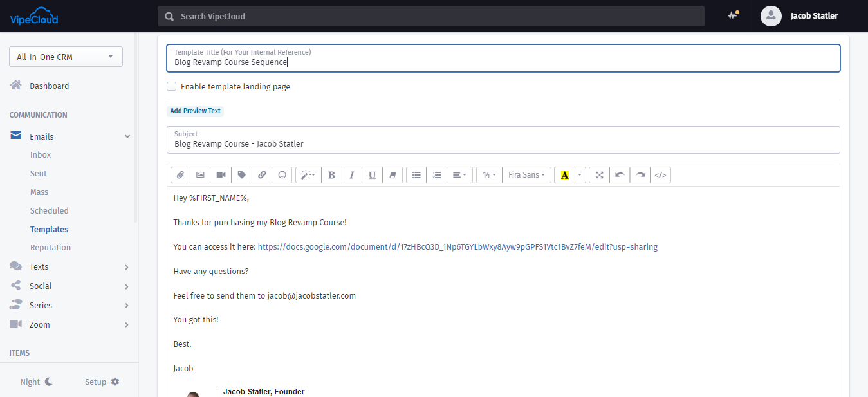Viewport: 868px width, 397px height.
Task: Open the Inbox email folder
Action: point(41,155)
